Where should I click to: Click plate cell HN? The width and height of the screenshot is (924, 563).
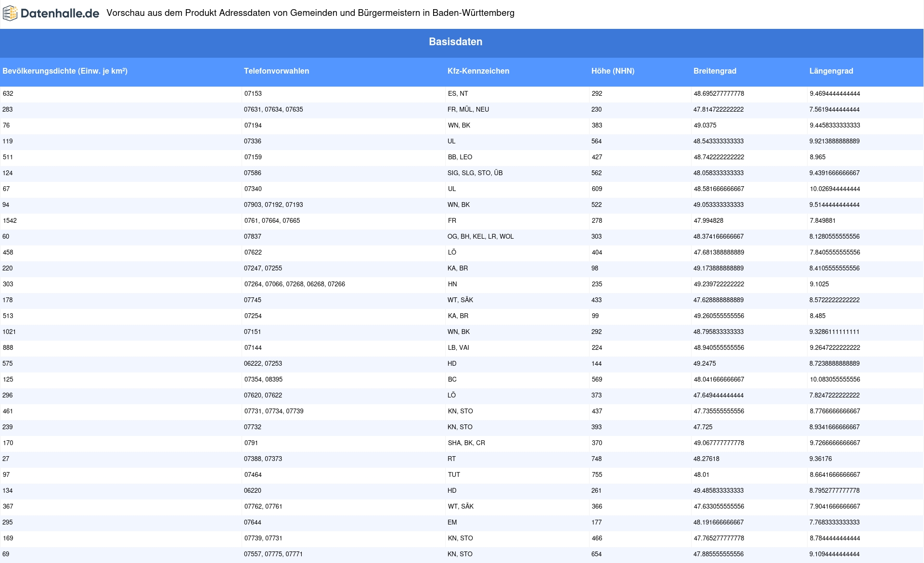click(452, 284)
